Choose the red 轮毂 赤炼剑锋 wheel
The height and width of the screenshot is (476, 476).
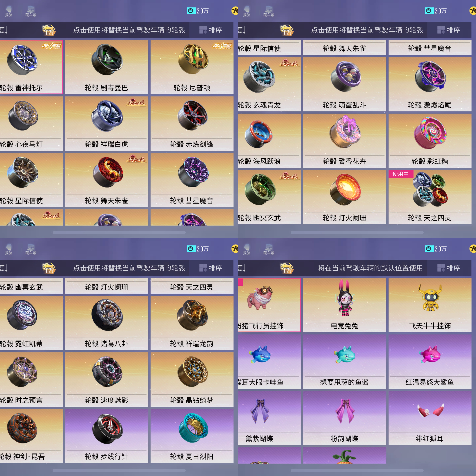(192, 123)
